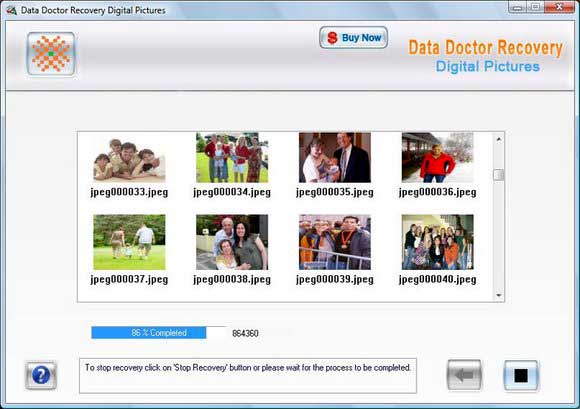Click the Digital Pictures subtitle text
This screenshot has width=580, height=409.
tap(488, 67)
